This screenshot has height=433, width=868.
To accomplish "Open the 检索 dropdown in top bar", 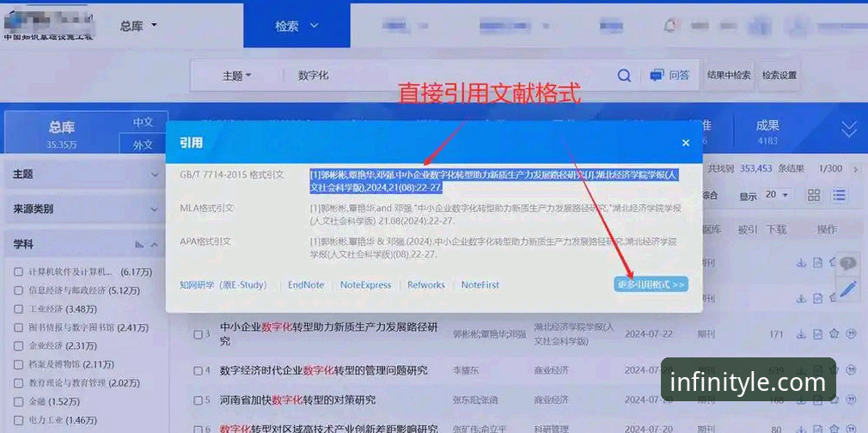I will pyautogui.click(x=296, y=26).
